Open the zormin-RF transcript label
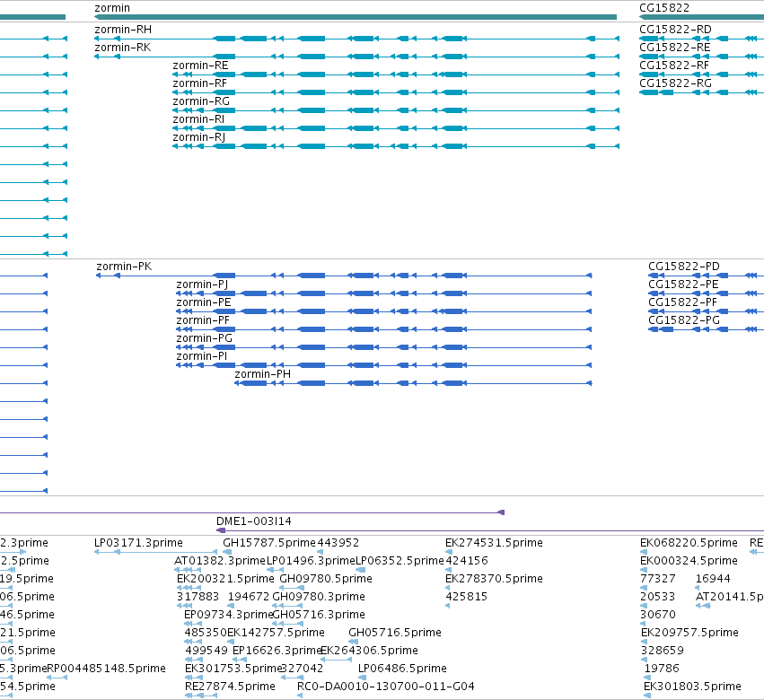The width and height of the screenshot is (764, 700). [x=200, y=83]
